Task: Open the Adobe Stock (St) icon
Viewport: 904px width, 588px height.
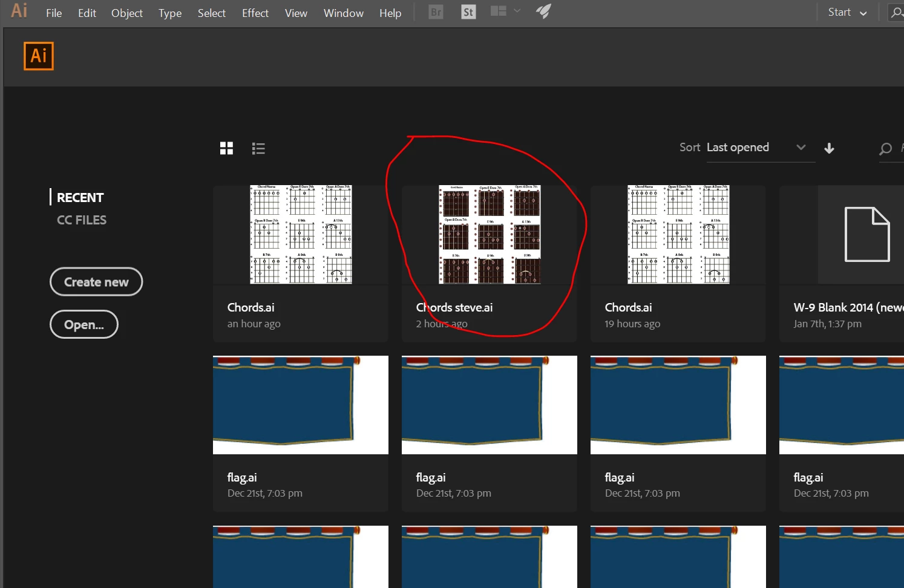Action: click(x=468, y=12)
